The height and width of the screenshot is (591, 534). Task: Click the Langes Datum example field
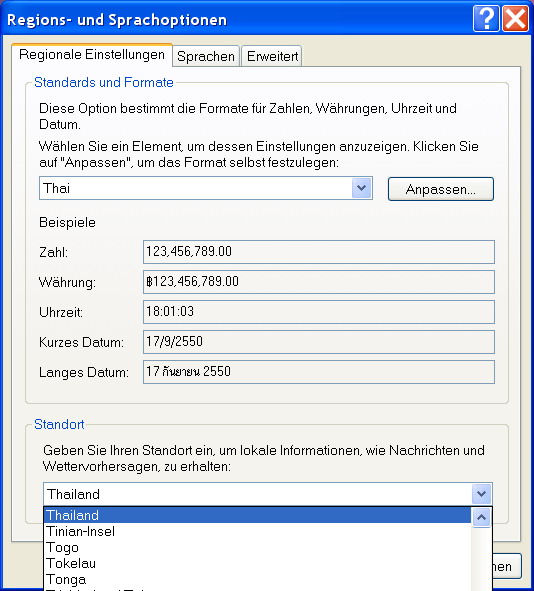point(319,372)
